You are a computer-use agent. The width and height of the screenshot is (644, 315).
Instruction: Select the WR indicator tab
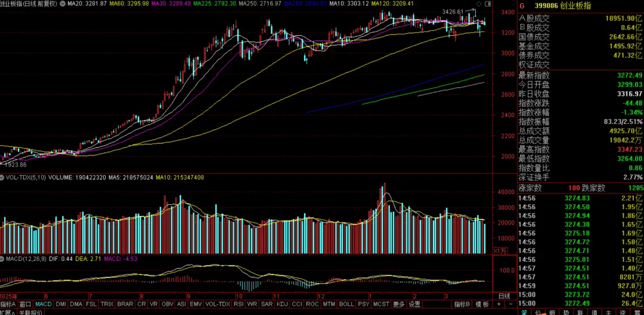pos(252,304)
